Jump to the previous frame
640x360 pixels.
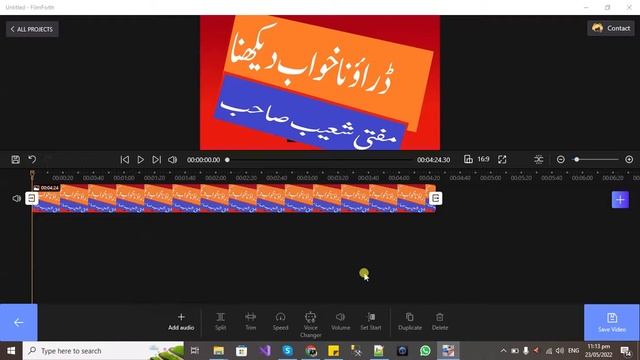pyautogui.click(x=125, y=160)
